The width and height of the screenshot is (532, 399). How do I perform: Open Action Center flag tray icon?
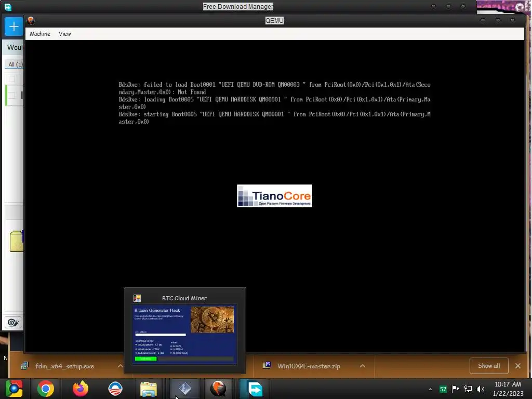[455, 389]
